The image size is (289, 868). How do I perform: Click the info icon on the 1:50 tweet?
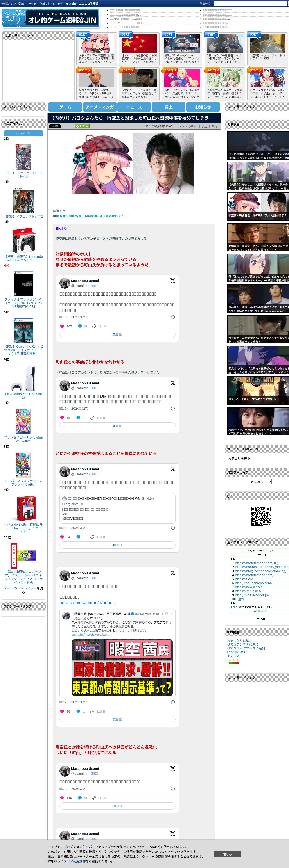173,317
